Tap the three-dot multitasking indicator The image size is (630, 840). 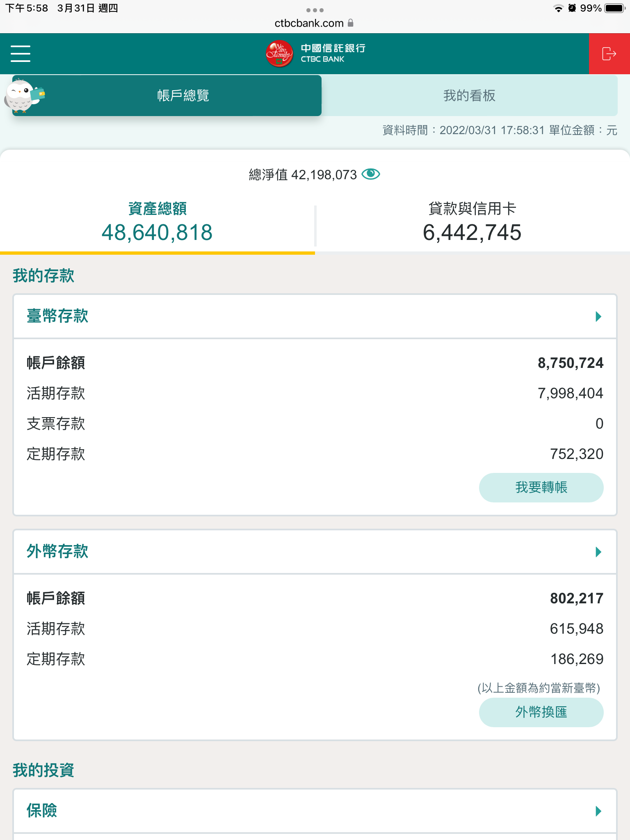pos(315,10)
